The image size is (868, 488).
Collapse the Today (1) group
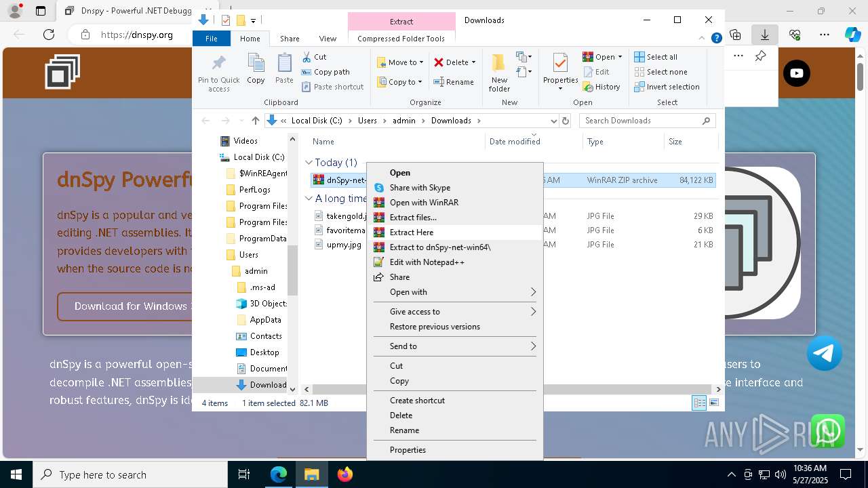pyautogui.click(x=309, y=163)
